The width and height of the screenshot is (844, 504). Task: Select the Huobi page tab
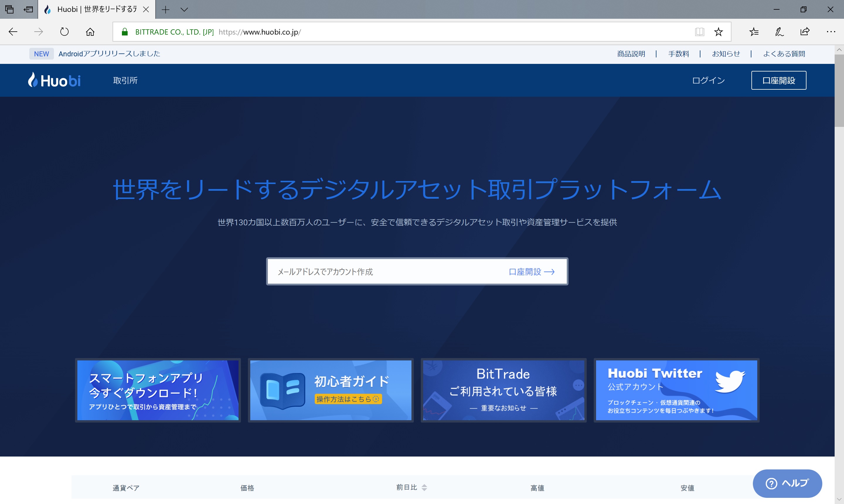coord(96,9)
